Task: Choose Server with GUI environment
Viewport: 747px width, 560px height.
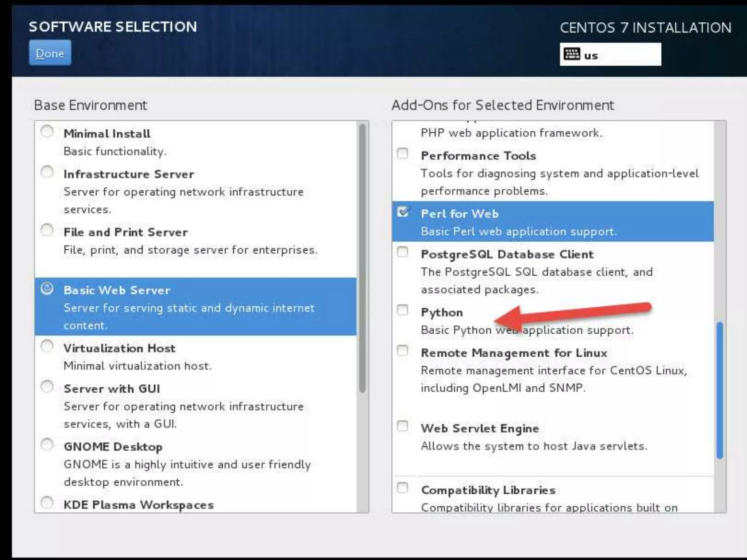Action: click(47, 386)
